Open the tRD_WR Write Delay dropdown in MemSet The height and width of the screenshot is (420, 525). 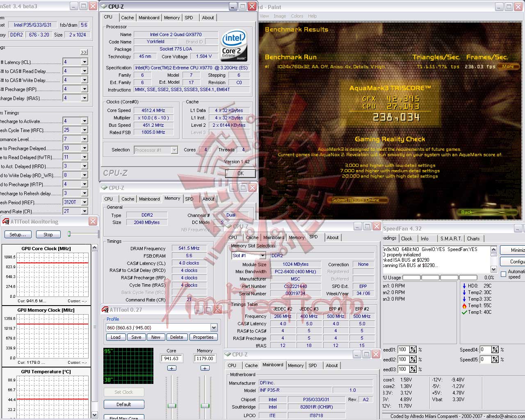click(x=84, y=175)
